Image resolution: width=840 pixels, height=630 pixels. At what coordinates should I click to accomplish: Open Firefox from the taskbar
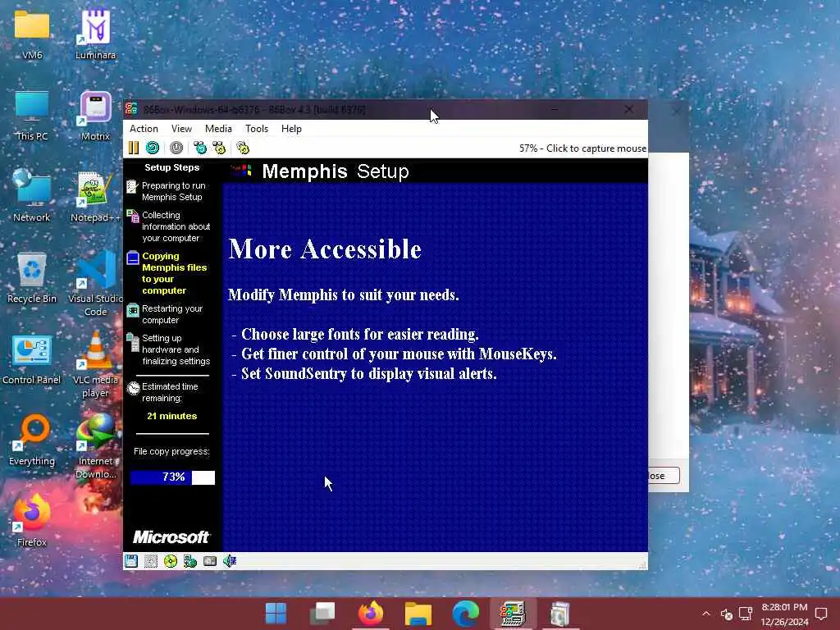click(371, 614)
